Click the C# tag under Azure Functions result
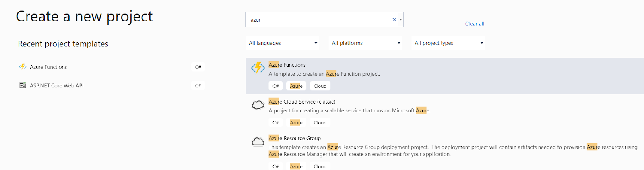The image size is (644, 170). [276, 86]
